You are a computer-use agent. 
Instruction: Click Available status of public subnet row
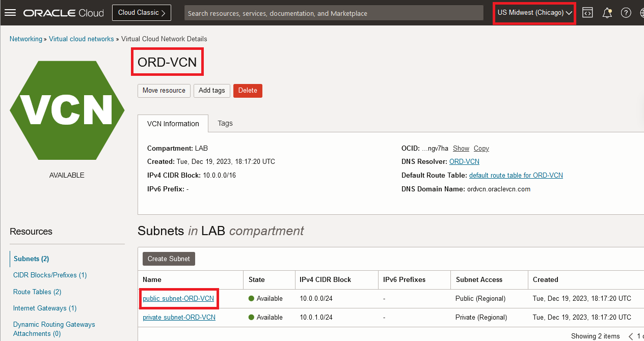tap(265, 298)
